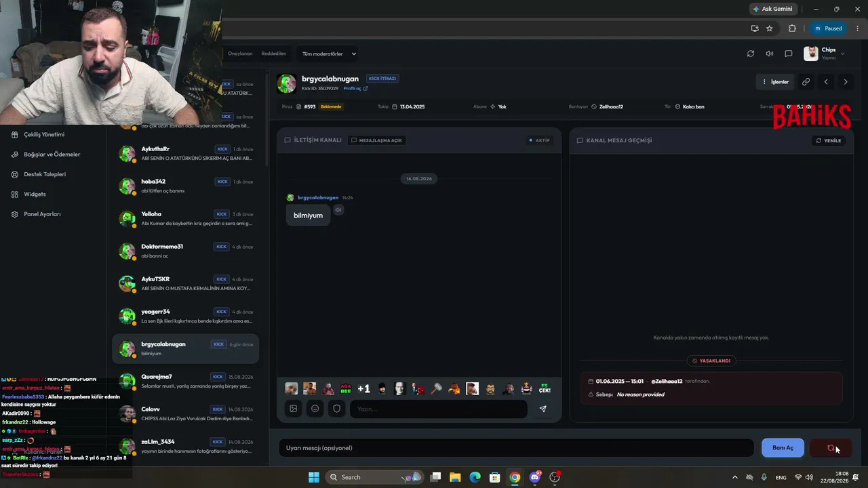Select the Quarejma7 appeal in list
This screenshot has height=488, width=868.
point(186,381)
